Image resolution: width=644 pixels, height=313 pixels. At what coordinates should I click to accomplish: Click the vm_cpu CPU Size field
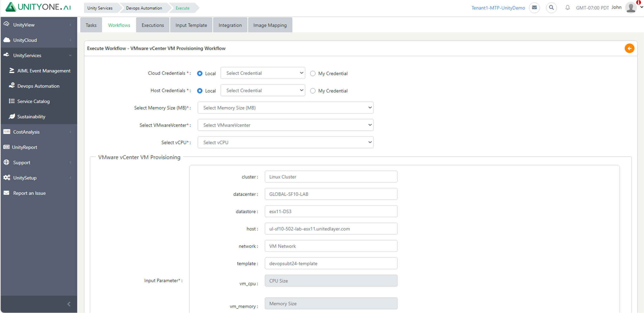[x=331, y=281]
